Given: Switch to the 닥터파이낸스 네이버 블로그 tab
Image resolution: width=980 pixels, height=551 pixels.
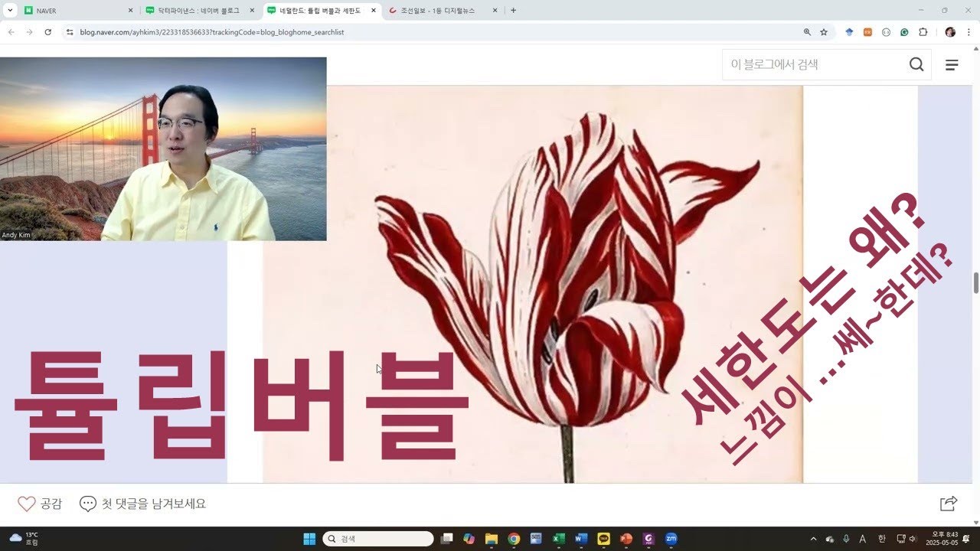Looking at the screenshot, I should coord(199,11).
